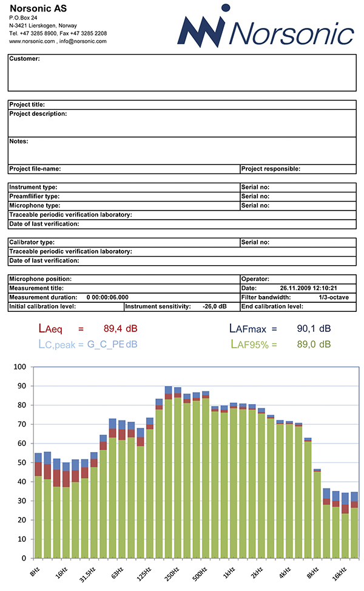Click the Serial no field beside Calibrator type
Screen dimensions: 364x591
(x=298, y=242)
